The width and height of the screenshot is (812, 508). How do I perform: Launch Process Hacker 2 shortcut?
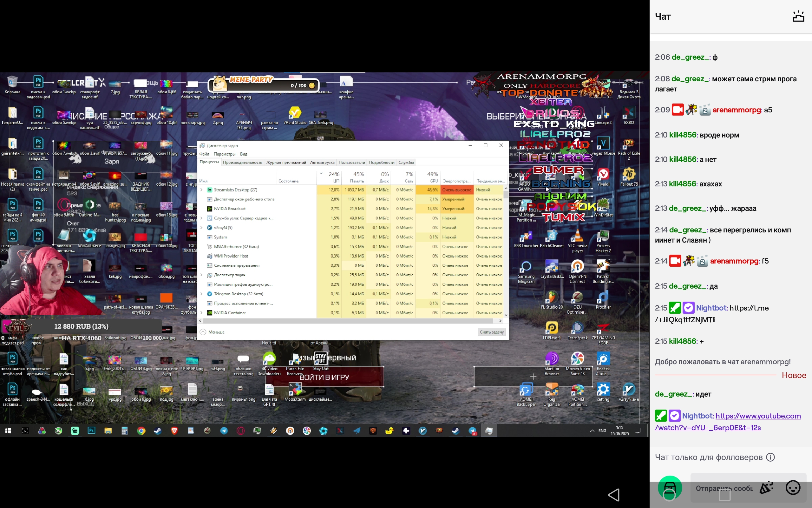coord(603,241)
